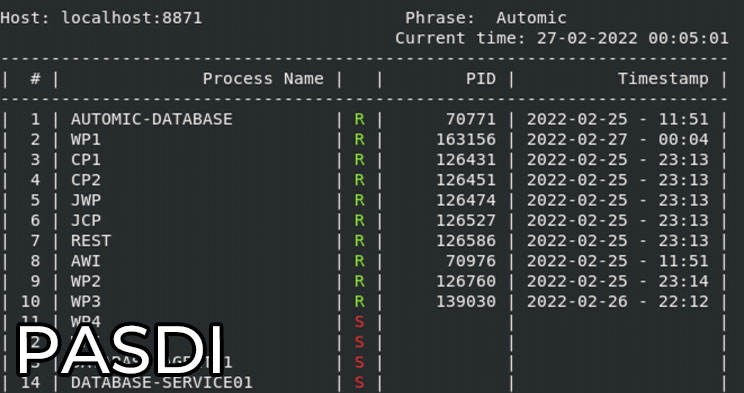Select the Timestamp column header

pos(663,79)
